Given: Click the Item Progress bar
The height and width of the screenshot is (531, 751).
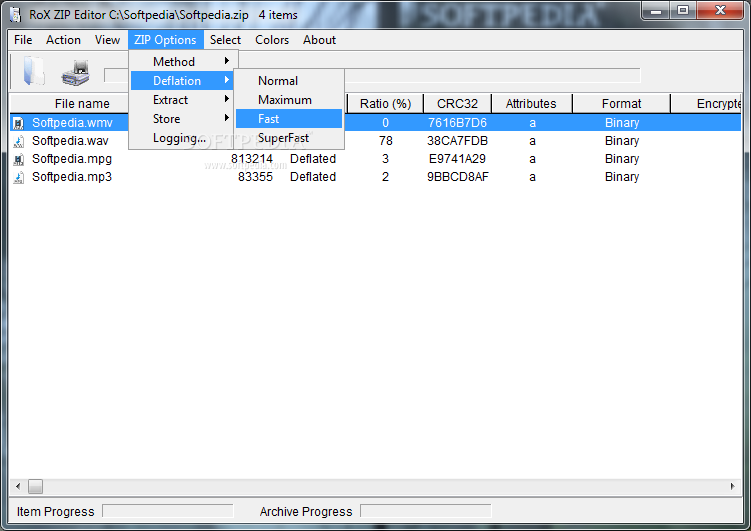Looking at the screenshot, I should tap(168, 511).
